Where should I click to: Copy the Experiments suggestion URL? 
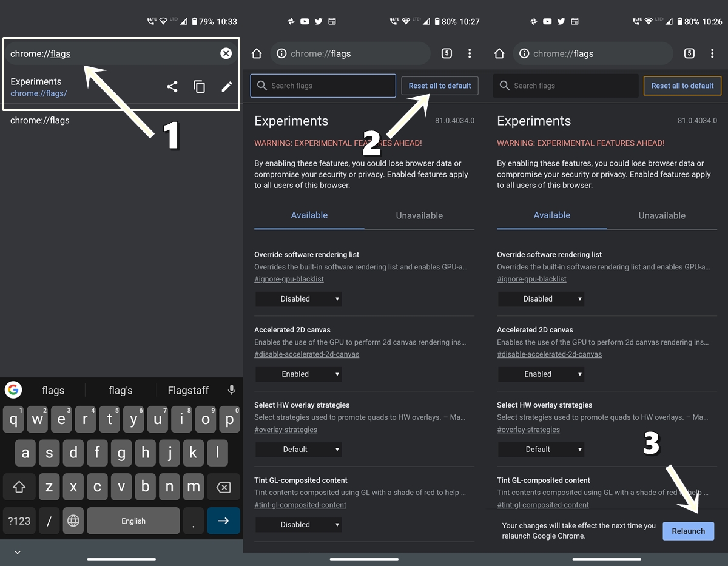200,87
